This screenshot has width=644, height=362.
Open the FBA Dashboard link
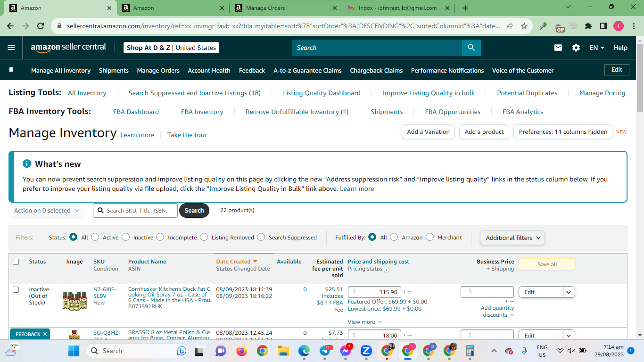click(136, 112)
